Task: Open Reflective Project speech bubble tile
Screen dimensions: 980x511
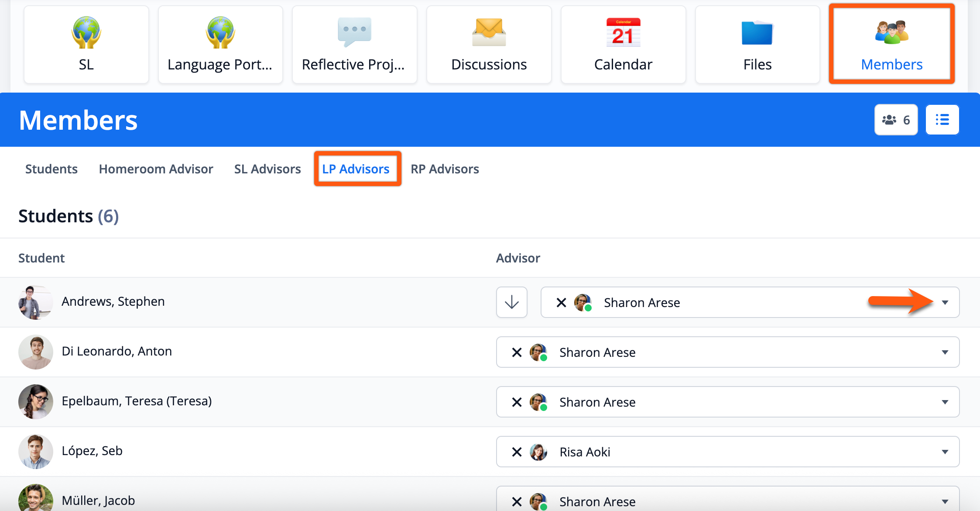Action: coord(354,45)
